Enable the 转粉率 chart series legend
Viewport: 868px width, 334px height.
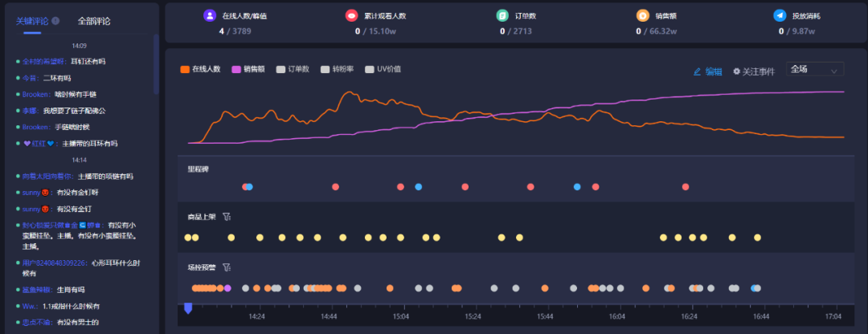click(337, 70)
